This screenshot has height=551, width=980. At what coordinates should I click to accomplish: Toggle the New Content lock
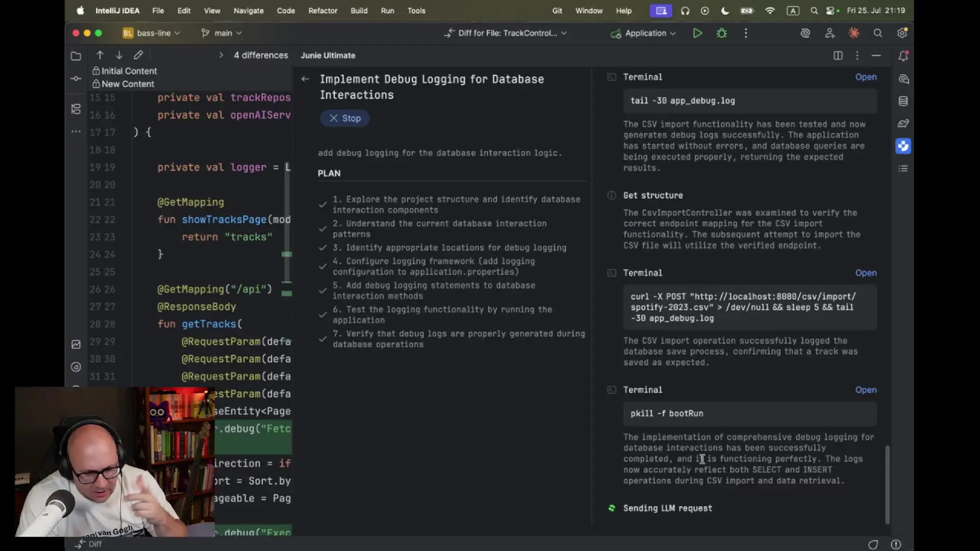click(96, 84)
